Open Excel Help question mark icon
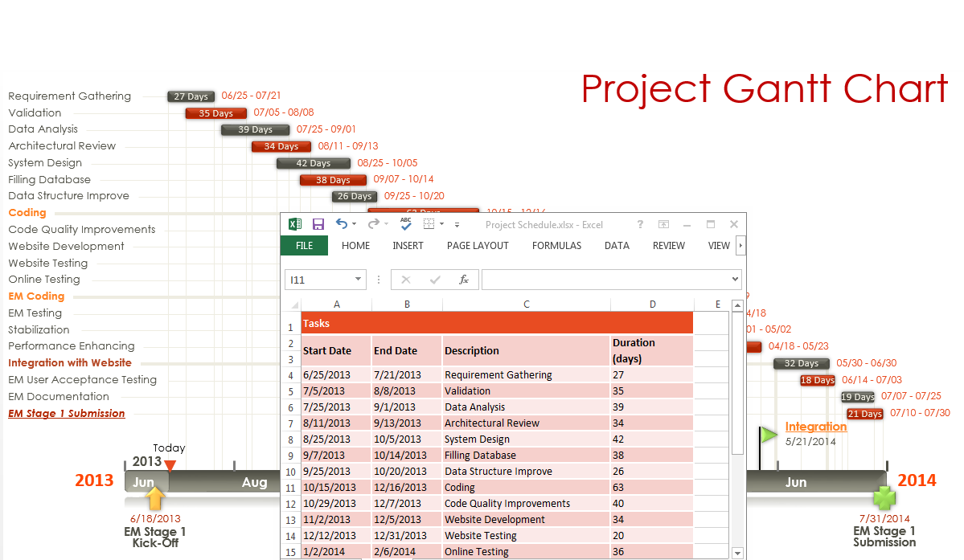 point(640,225)
